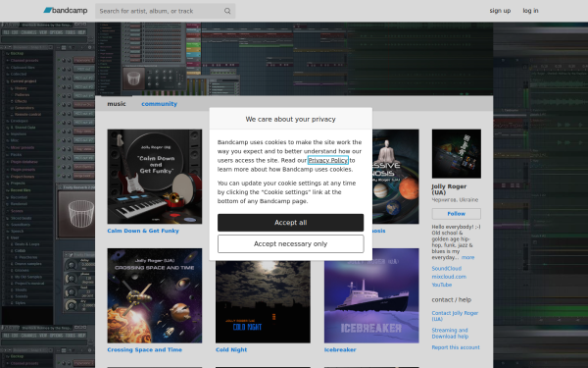Viewport: 588px width, 368px height.
Task: Click the Jolly Roger (UA) artist photo
Action: pyautogui.click(x=457, y=154)
